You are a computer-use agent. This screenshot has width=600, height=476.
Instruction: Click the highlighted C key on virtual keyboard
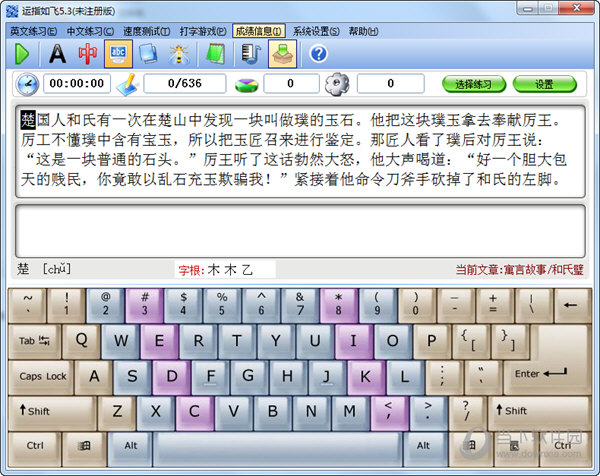(x=194, y=412)
